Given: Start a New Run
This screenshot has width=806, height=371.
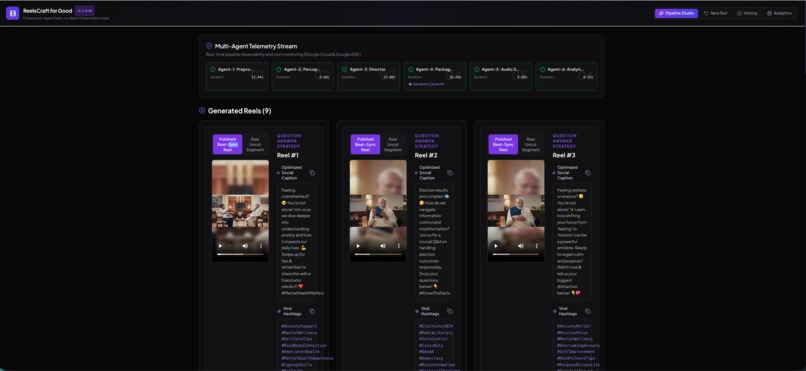Looking at the screenshot, I should 716,13.
